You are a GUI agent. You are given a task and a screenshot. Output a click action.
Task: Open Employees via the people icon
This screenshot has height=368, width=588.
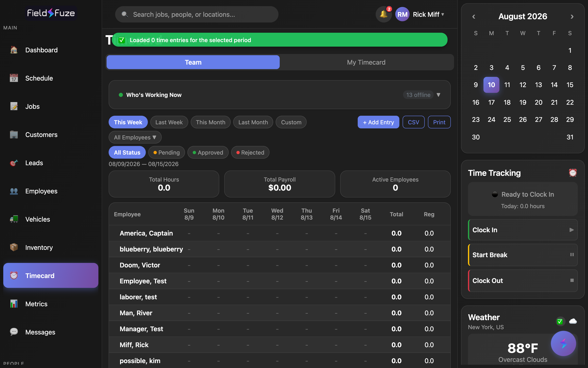[14, 191]
